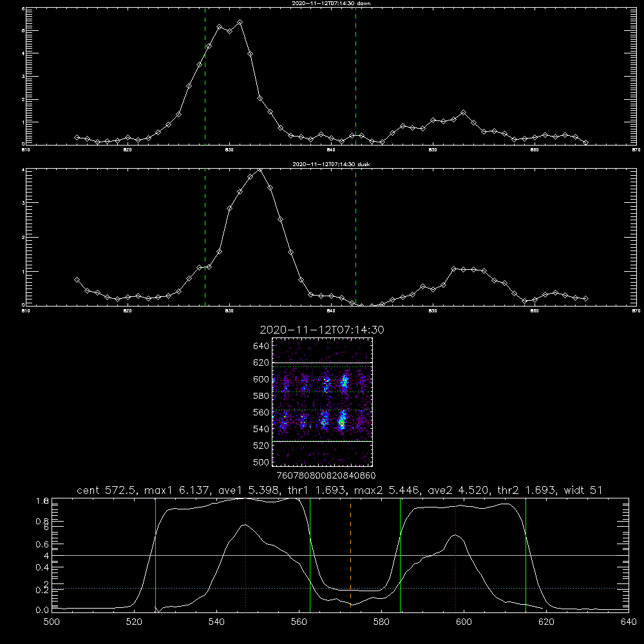This screenshot has height=644, width=644.
Task: Click the 520 label on heat map y-axis
Action: point(261,446)
